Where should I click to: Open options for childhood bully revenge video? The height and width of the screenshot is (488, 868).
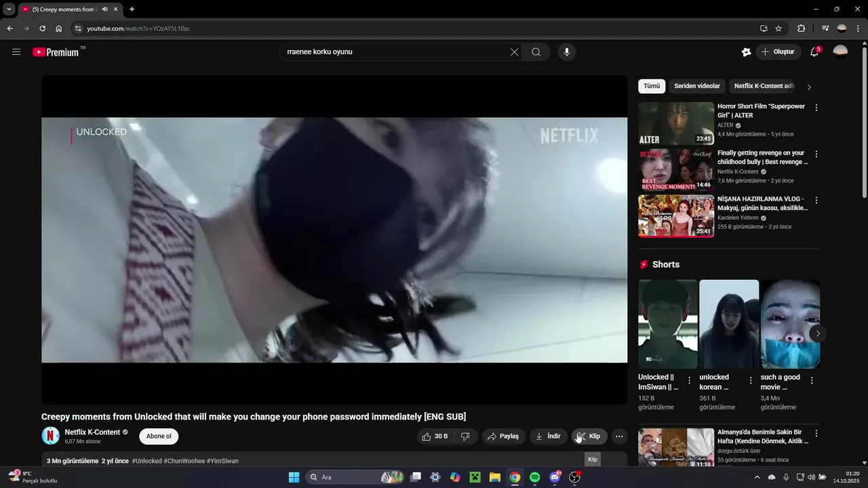coord(816,154)
